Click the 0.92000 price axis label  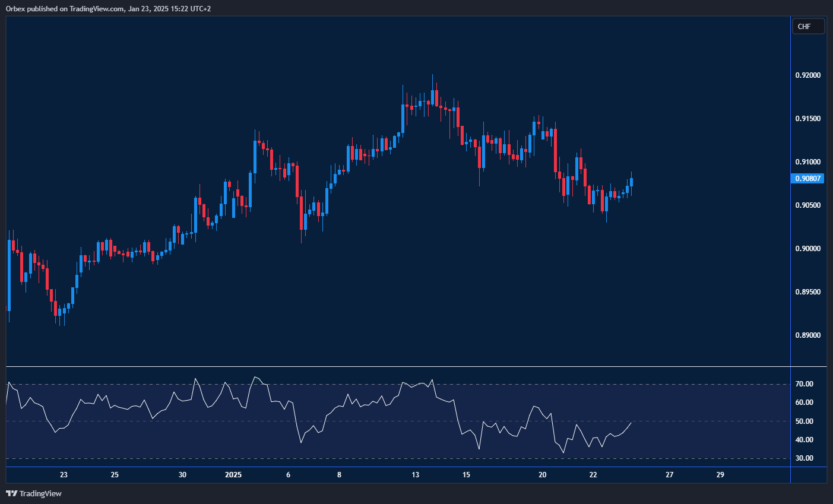point(807,75)
